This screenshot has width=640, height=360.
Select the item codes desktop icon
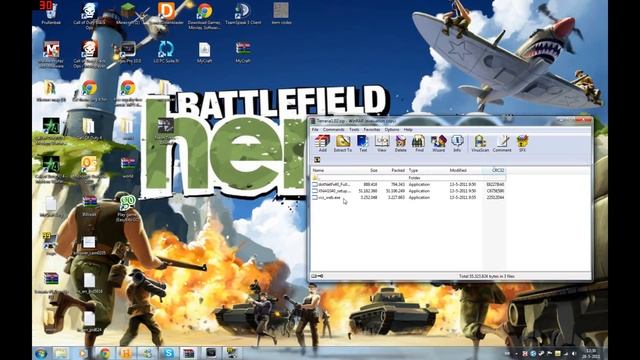pyautogui.click(x=281, y=13)
